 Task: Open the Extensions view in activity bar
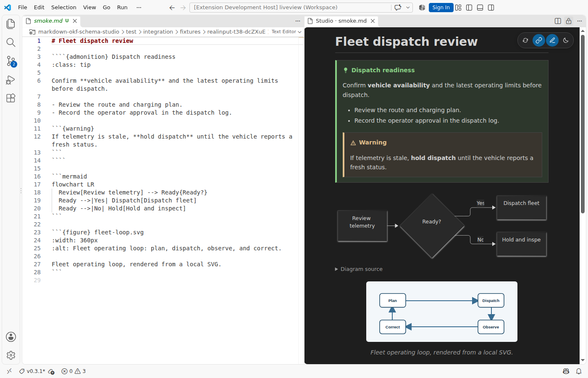[11, 98]
